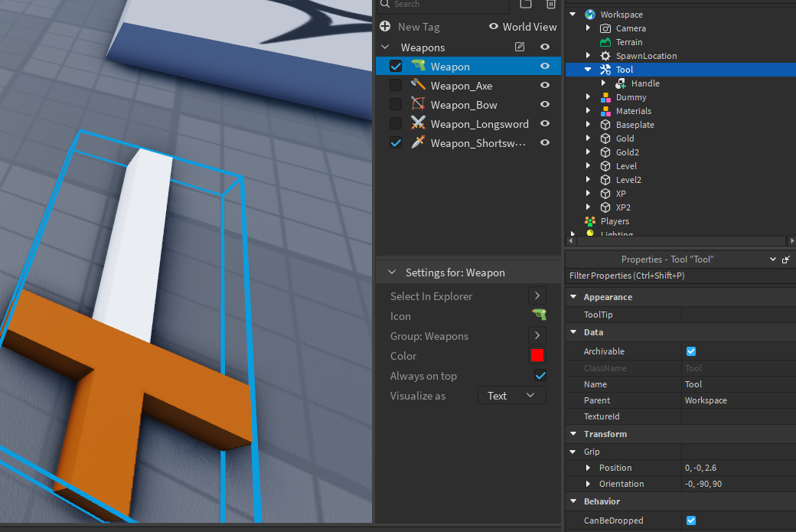This screenshot has width=796, height=532.
Task: Select Baseplate in the Explorer tree
Action: coord(635,125)
